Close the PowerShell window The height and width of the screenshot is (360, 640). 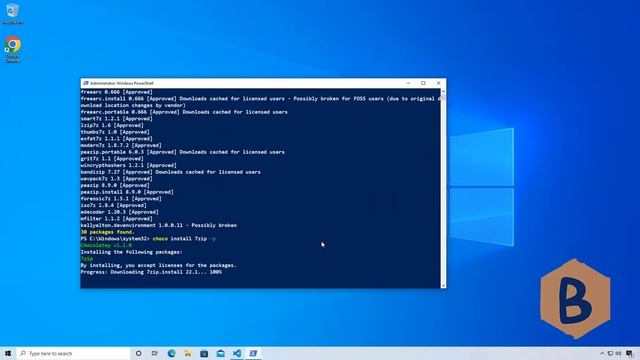point(439,83)
